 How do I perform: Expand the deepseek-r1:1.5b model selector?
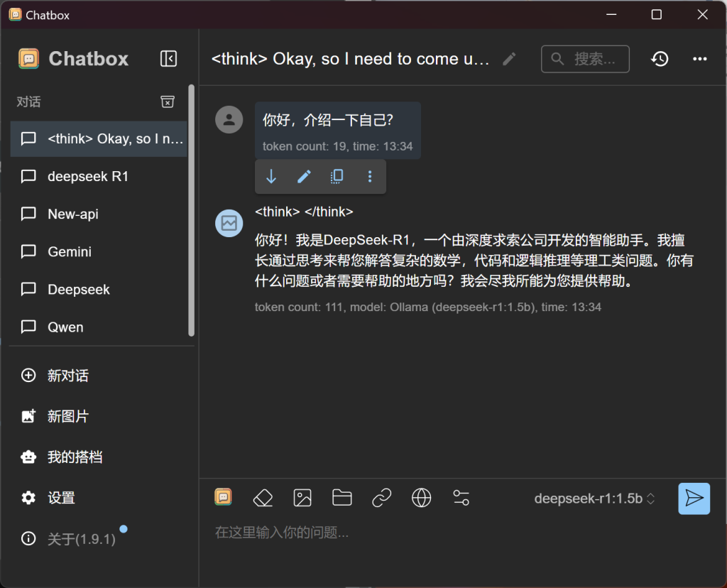point(594,499)
